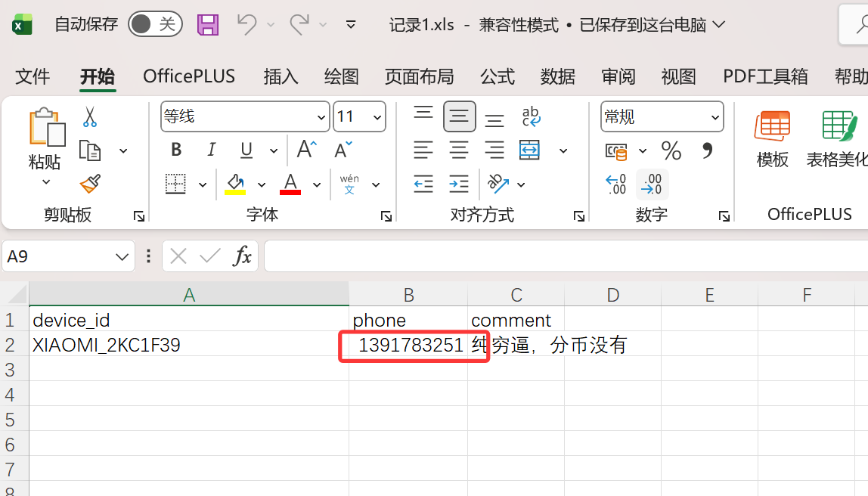Click the Save button

tap(207, 23)
